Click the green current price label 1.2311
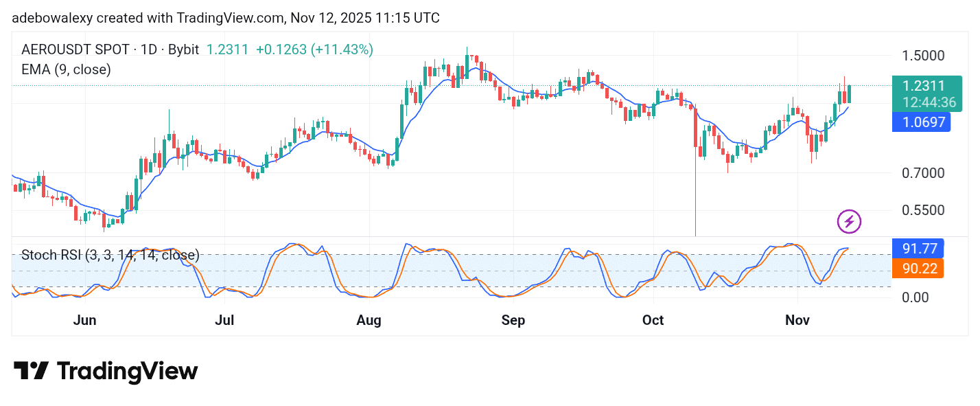The width and height of the screenshot is (980, 406). (924, 86)
